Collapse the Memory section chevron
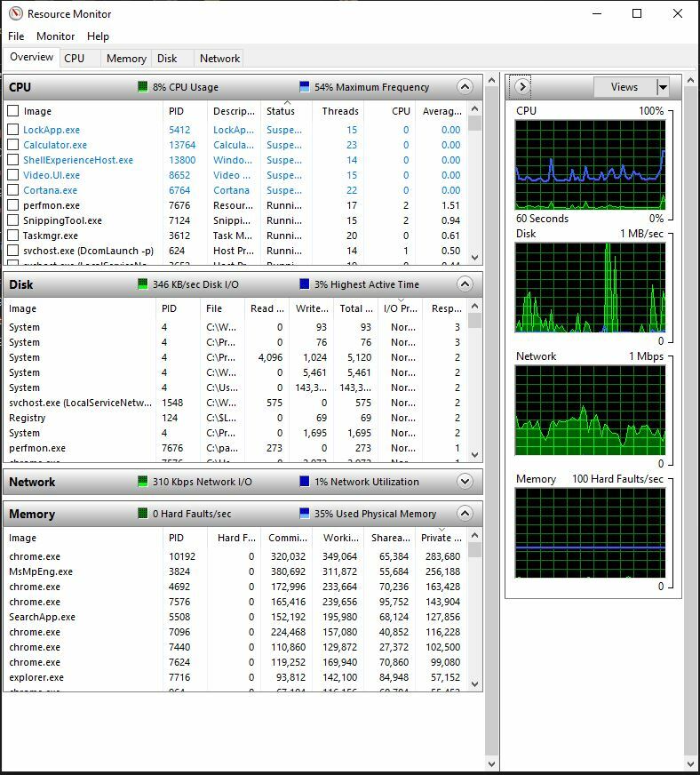 point(465,514)
